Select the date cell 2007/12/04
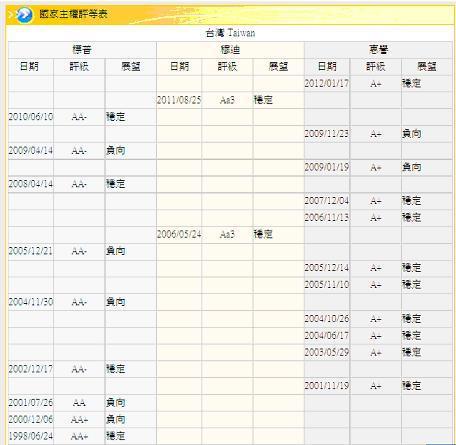Image resolution: width=456 pixels, height=445 pixels. coord(327,201)
